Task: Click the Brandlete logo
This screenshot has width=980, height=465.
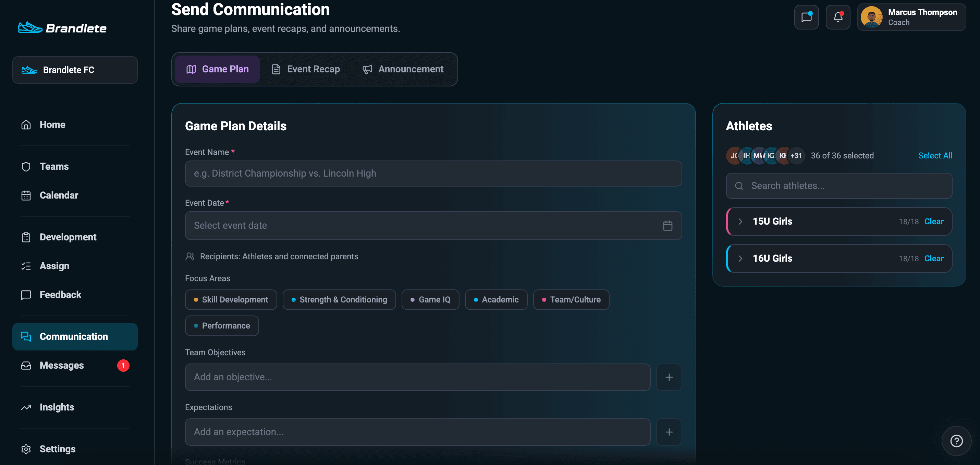Action: click(62, 28)
